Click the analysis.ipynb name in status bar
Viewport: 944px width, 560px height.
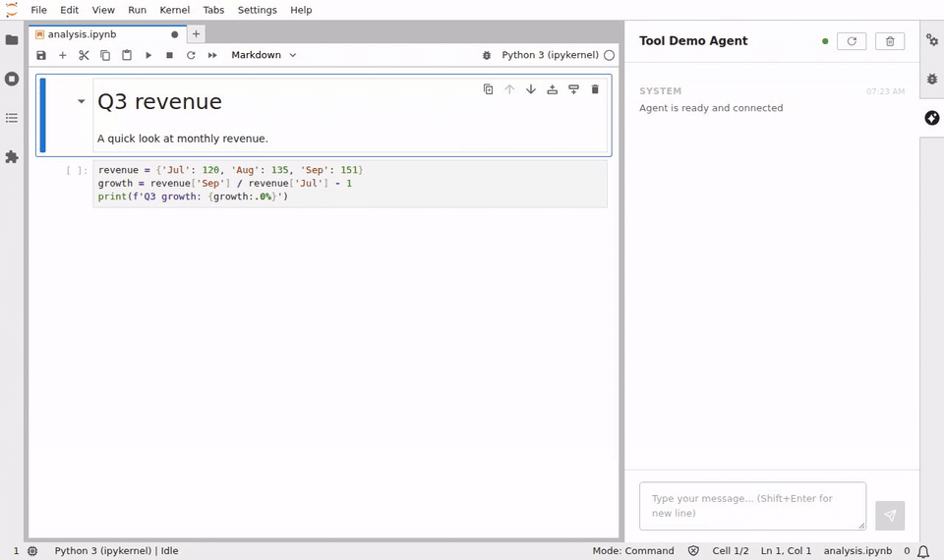click(857, 551)
